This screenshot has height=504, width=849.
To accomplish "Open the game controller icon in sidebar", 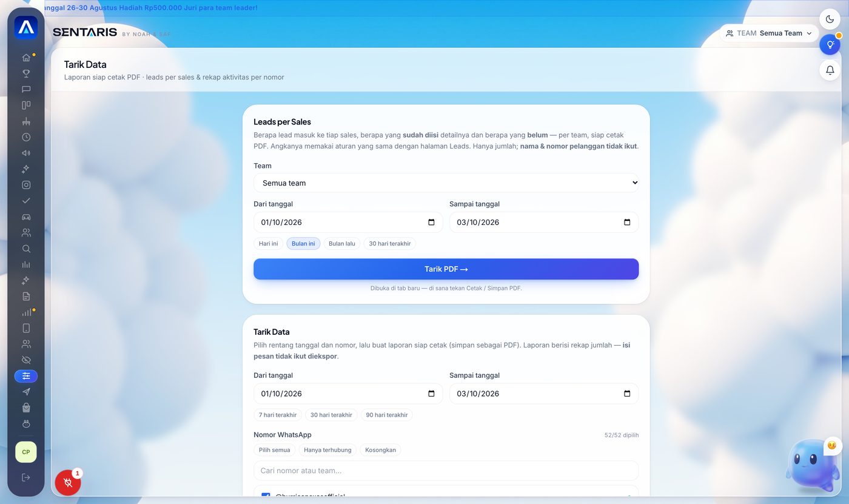I will pos(26,217).
